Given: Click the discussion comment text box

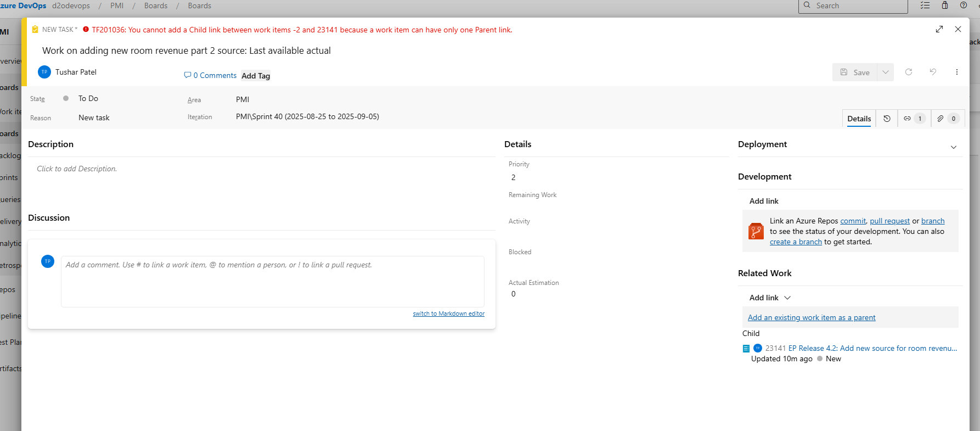Looking at the screenshot, I should coord(273,281).
